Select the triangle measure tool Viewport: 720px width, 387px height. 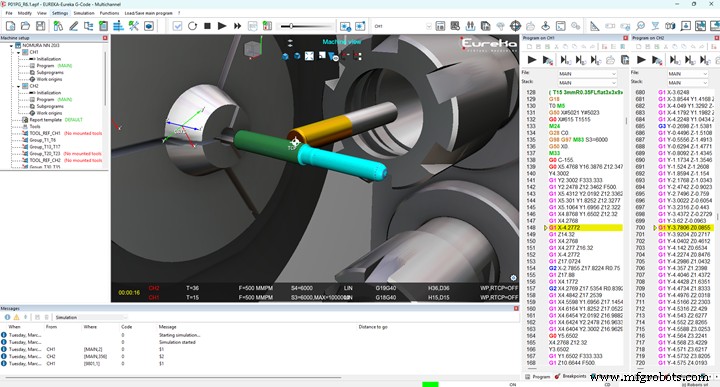coord(595,26)
